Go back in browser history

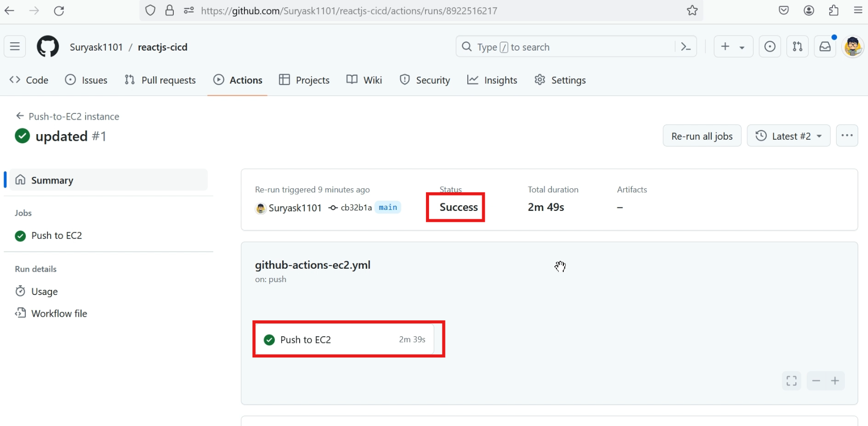click(9, 10)
